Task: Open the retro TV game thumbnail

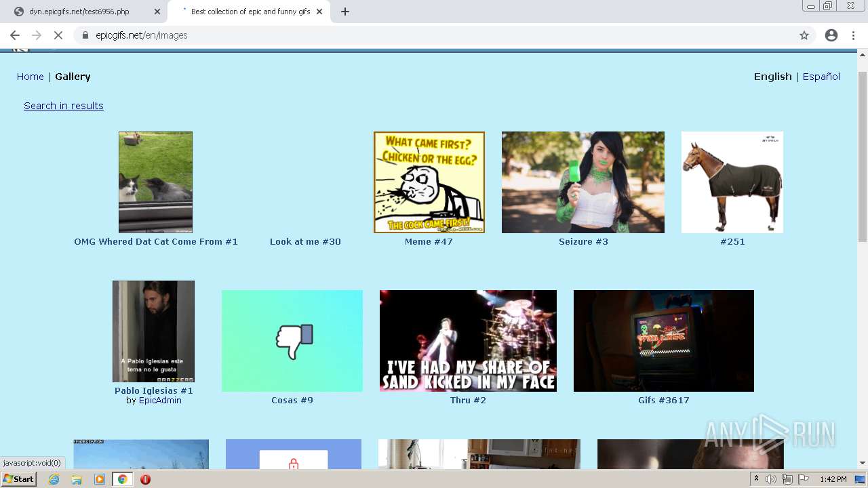Action: [x=664, y=341]
